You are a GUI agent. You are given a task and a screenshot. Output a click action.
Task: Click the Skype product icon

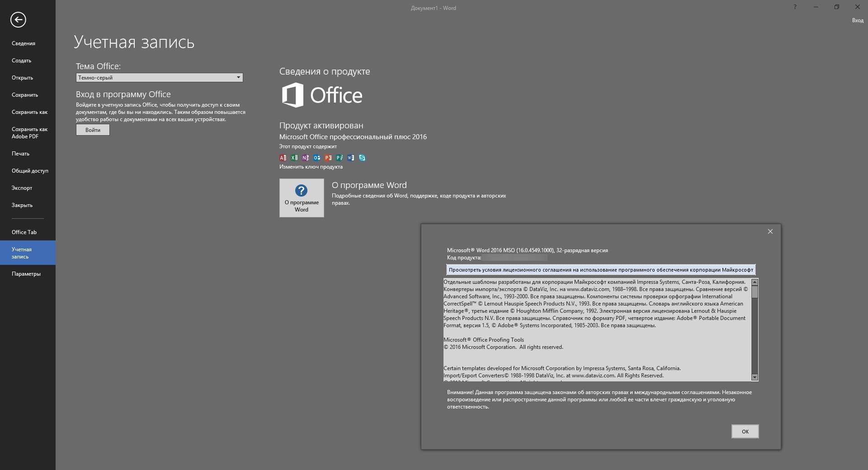click(x=362, y=158)
